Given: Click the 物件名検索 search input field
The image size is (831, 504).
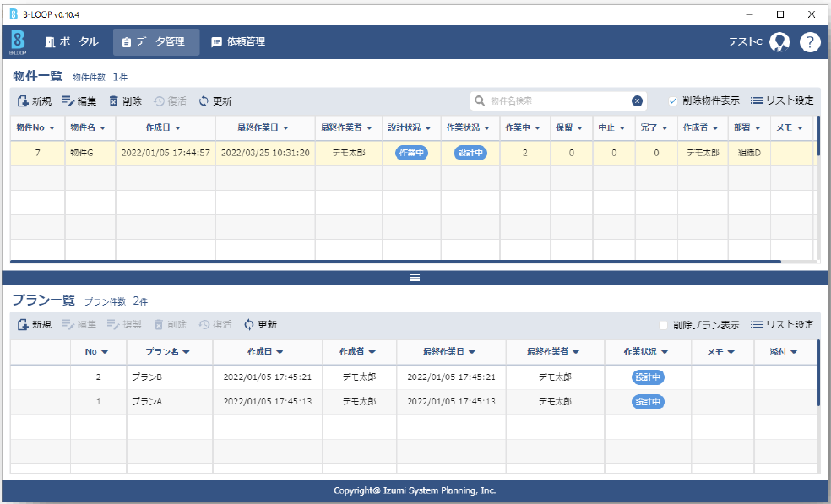Looking at the screenshot, I should pos(557,101).
